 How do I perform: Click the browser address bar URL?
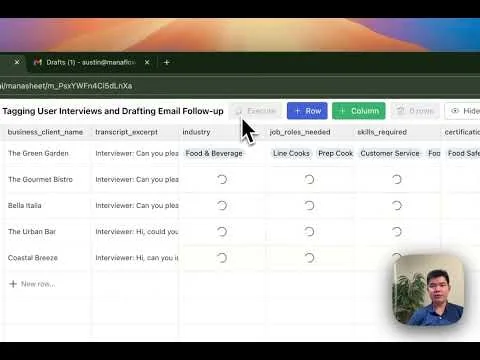[x=66, y=86]
